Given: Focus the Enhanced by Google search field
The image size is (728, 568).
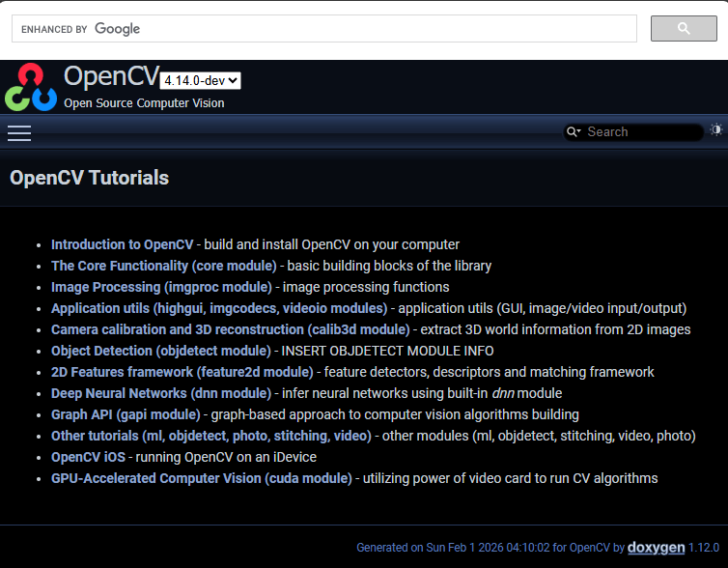Looking at the screenshot, I should [324, 29].
